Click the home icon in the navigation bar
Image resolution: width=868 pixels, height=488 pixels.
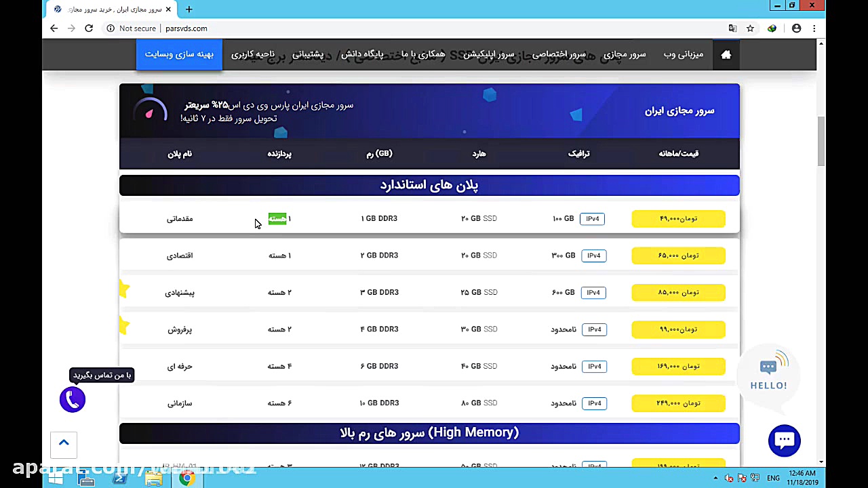[x=726, y=54]
